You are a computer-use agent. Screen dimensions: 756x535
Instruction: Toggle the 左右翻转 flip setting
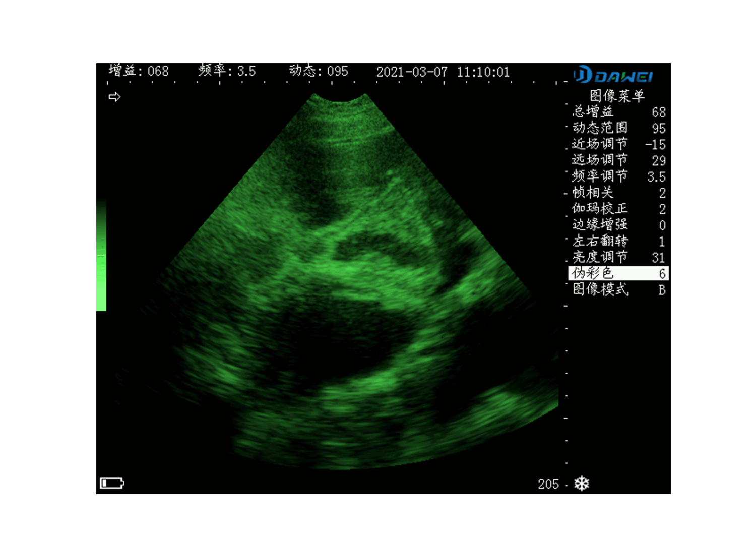618,241
